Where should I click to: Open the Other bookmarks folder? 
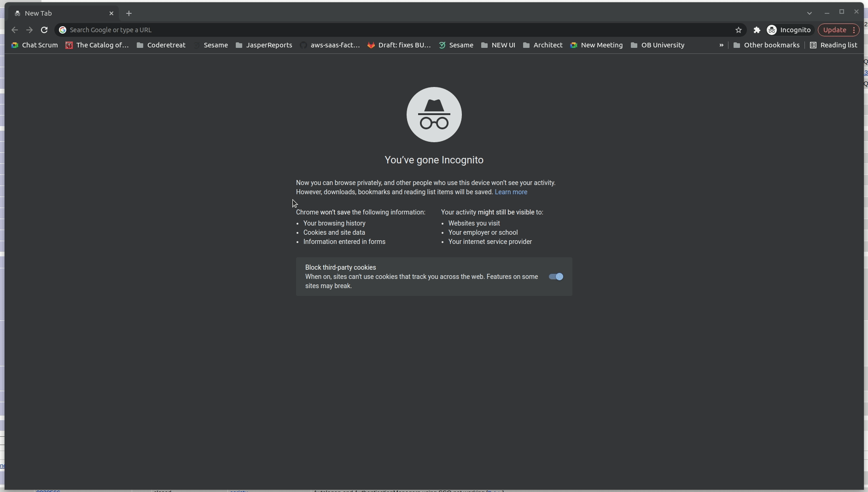click(x=766, y=45)
